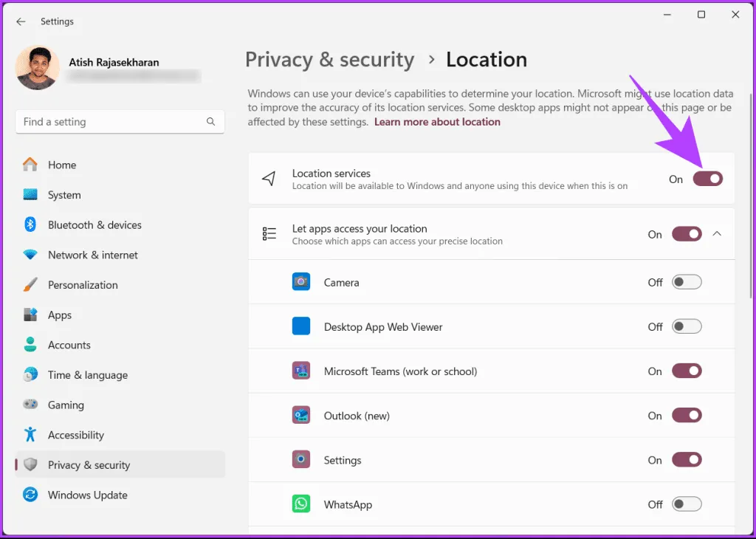756x539 pixels.
Task: Click the Camera app icon
Action: point(301,282)
